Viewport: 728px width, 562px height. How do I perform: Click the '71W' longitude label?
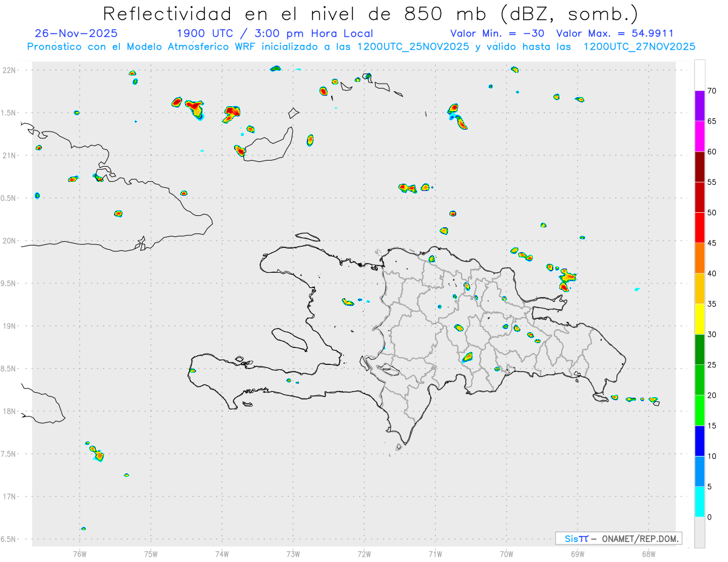tap(435, 554)
